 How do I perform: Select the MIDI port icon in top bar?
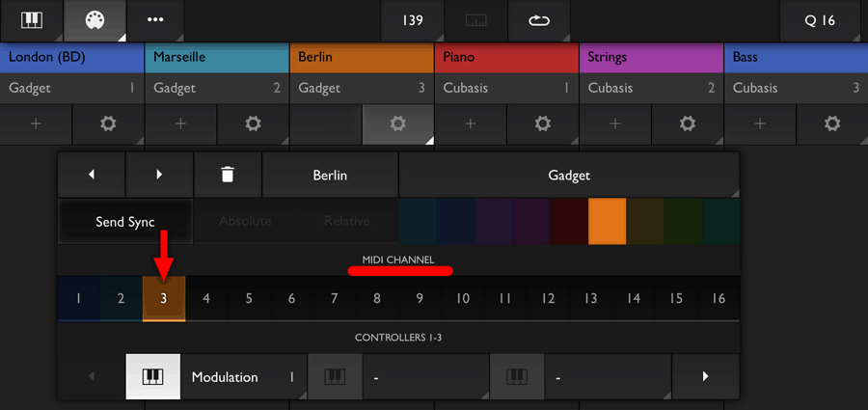pyautogui.click(x=95, y=20)
